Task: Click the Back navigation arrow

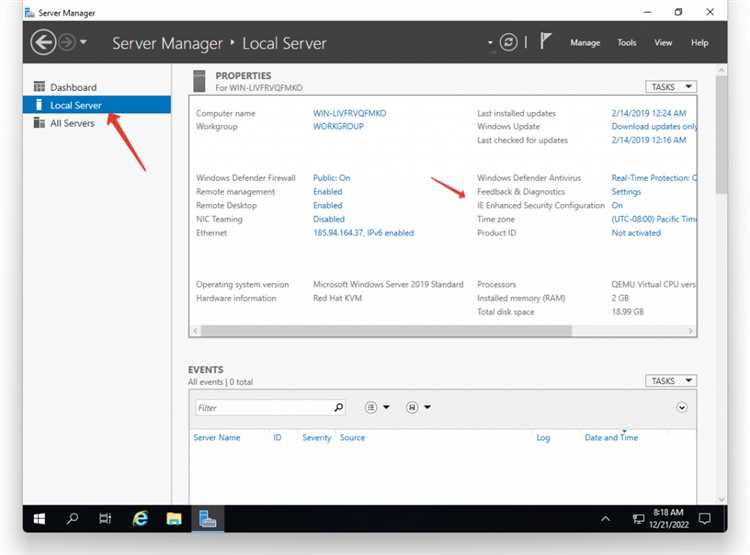Action: coord(43,43)
